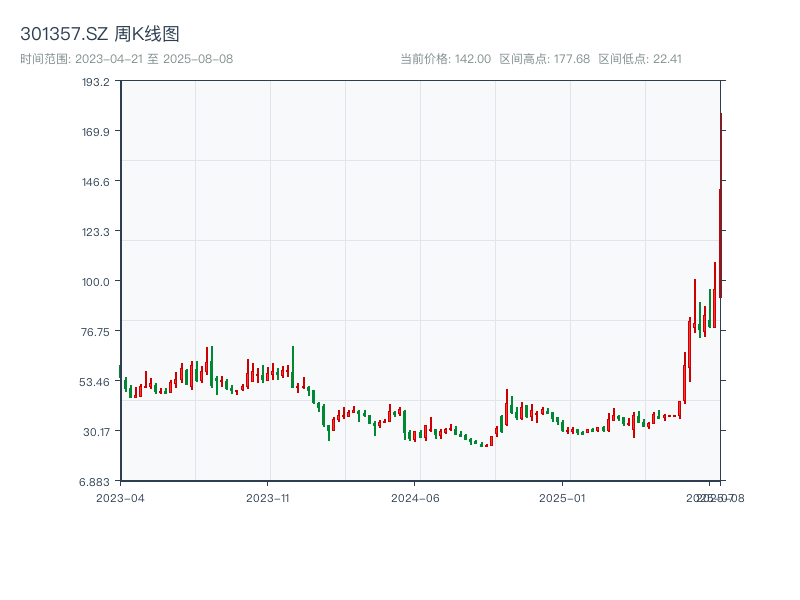Click the tallest final red candlestick near 177
Viewport: 800px width, 600px height.
click(x=721, y=205)
